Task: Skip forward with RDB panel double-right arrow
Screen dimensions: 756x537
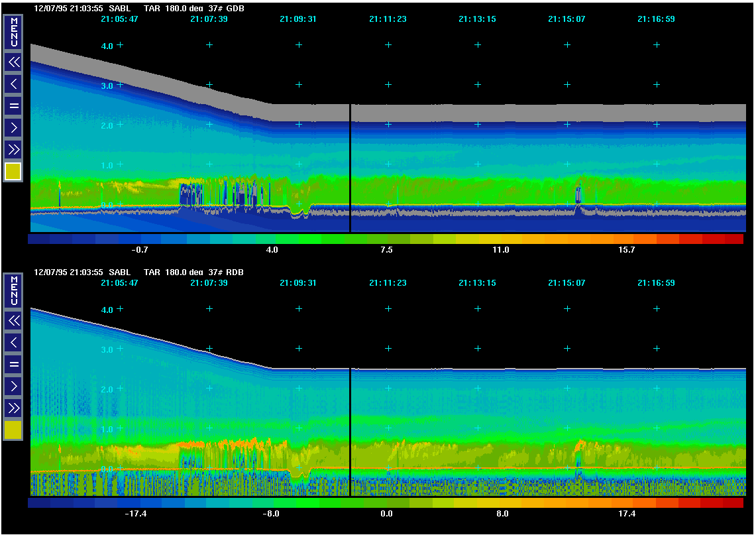Action: point(13,407)
